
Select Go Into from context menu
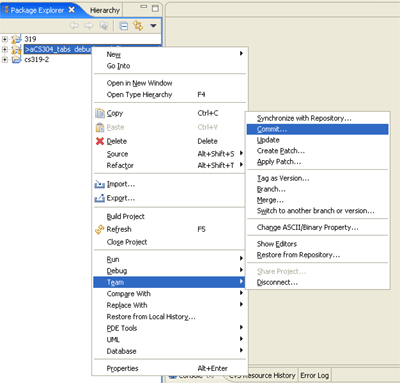pyautogui.click(x=170, y=66)
